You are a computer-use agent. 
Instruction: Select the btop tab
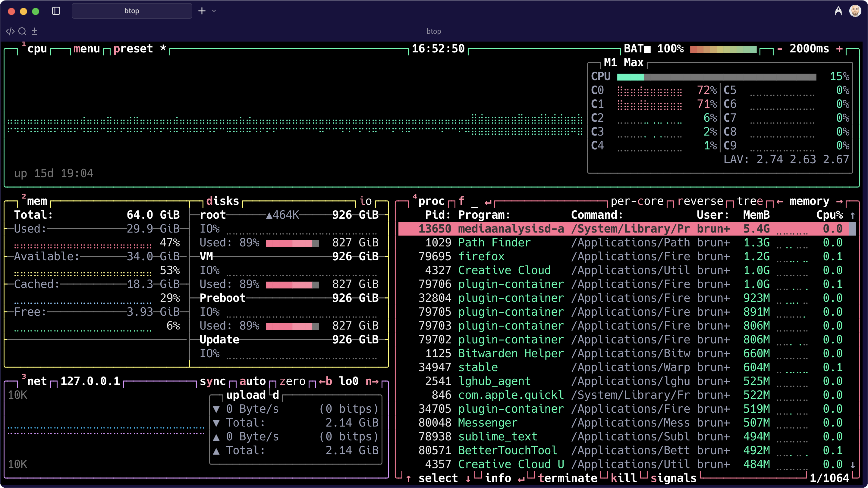pyautogui.click(x=132, y=11)
